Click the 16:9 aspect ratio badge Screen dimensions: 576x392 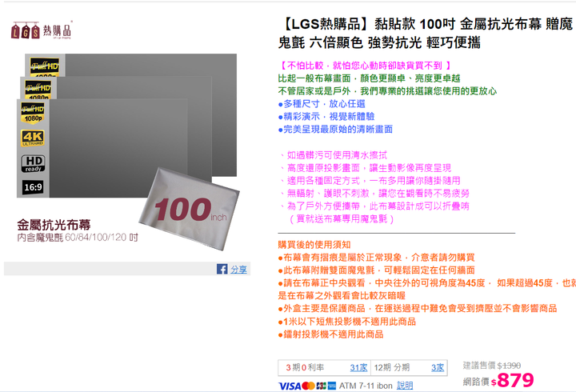pyautogui.click(x=33, y=187)
